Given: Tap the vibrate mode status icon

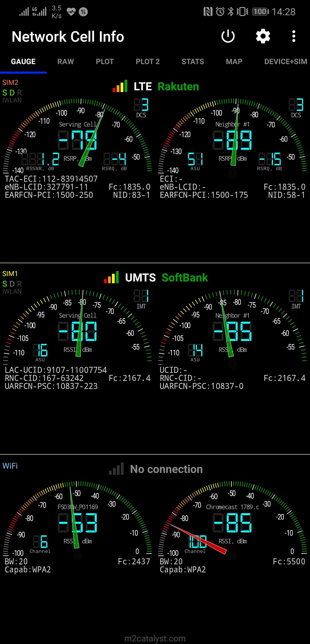Looking at the screenshot, I should (242, 11).
